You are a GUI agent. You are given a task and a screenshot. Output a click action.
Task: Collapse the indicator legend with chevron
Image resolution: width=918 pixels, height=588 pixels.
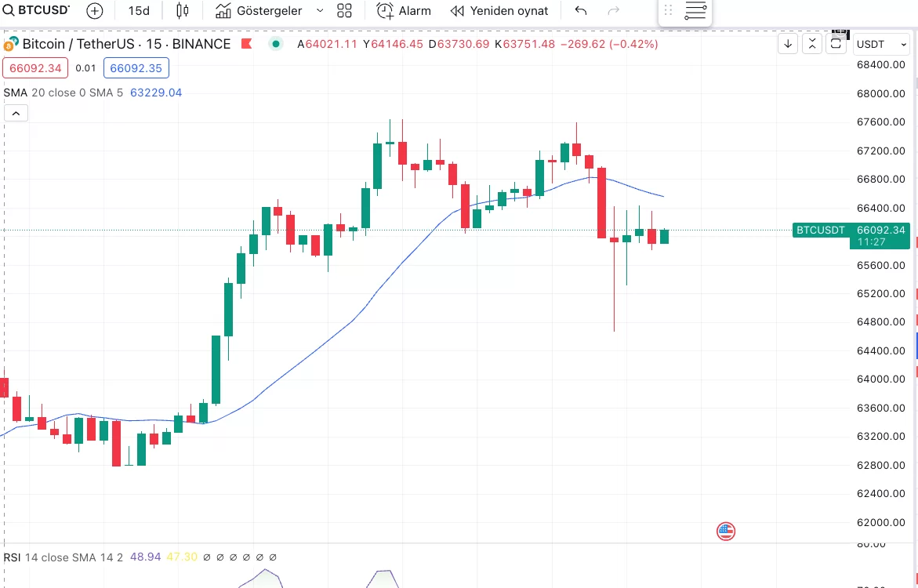[x=16, y=114]
